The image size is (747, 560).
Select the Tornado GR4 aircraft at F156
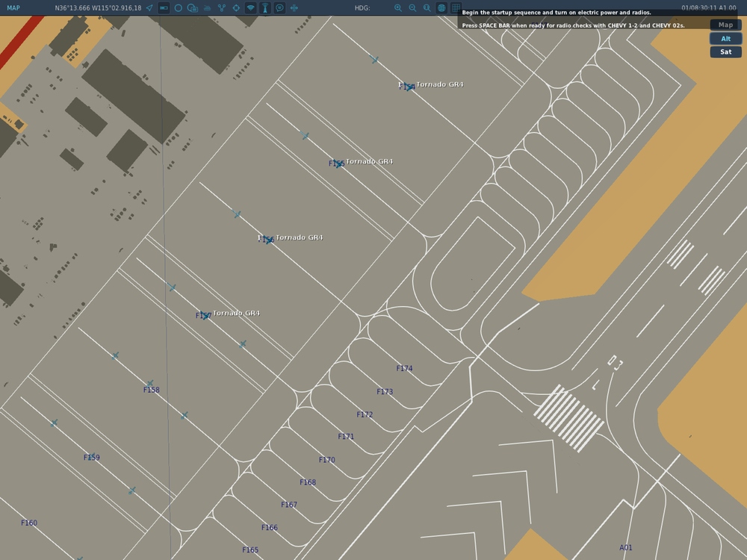point(268,240)
